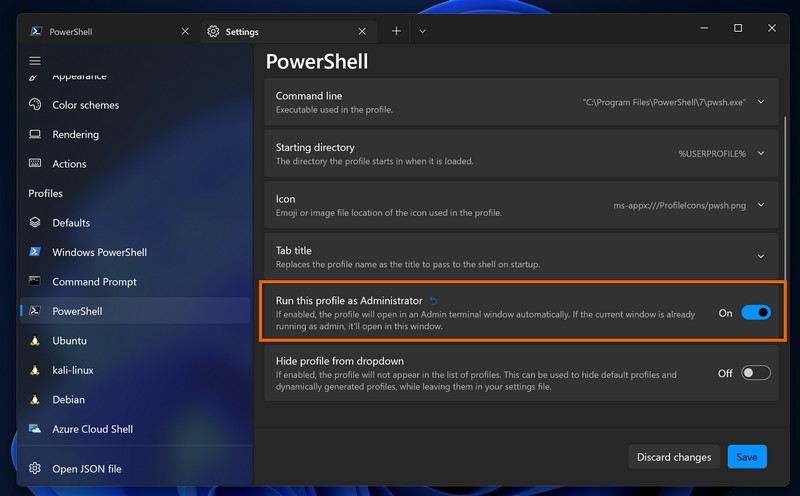
Task: Click the PowerShell profile icon in sidebar
Action: (x=35, y=311)
